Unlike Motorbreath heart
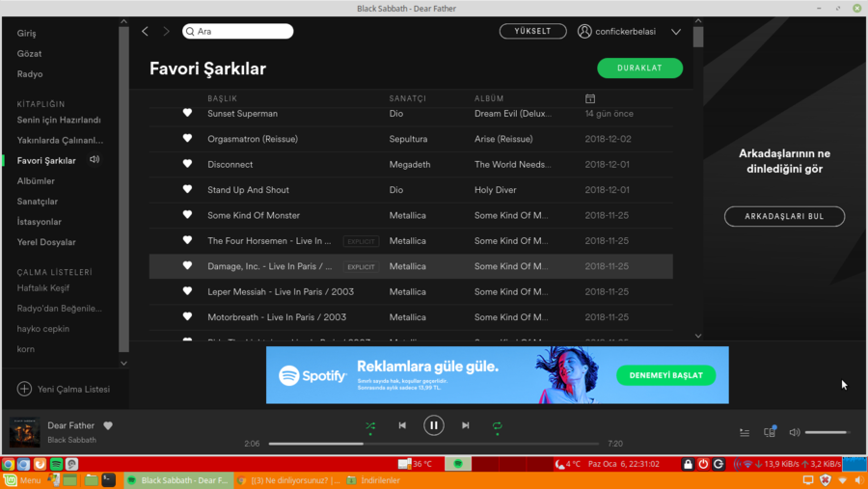Image resolution: width=868 pixels, height=489 pixels. click(187, 316)
